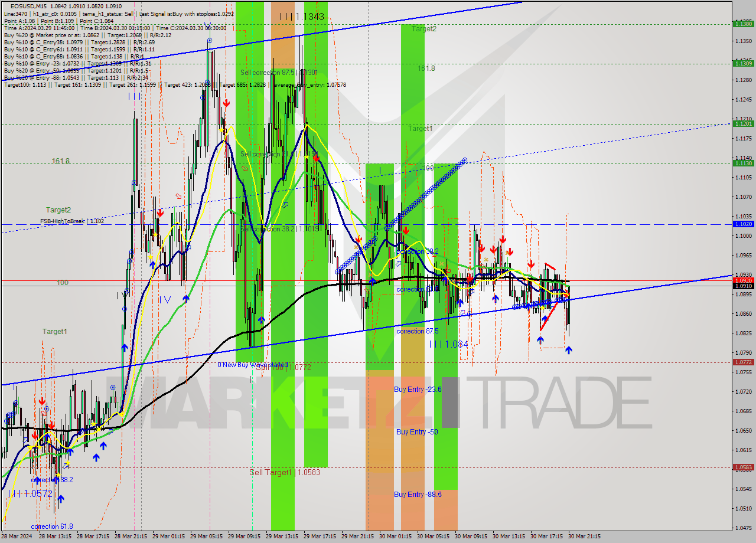Image resolution: width=756 pixels, height=543 pixels.
Task: Click the '28 Mar 21:15' time axis label
Action: [x=131, y=537]
